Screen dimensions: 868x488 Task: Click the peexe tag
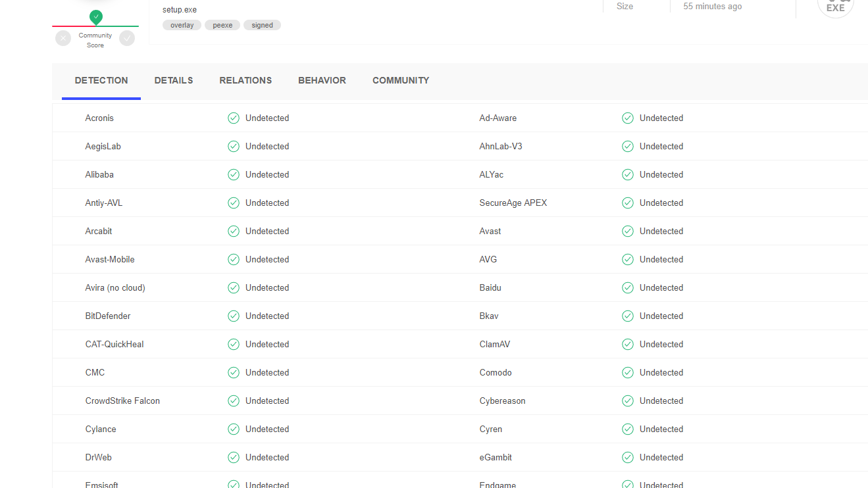[222, 25]
